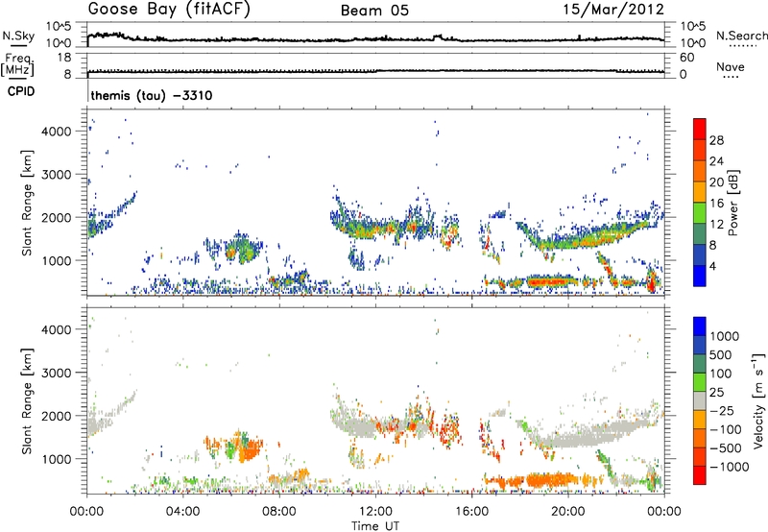Select the 24 dB colorbar label
The image size is (768, 532).
tap(716, 161)
